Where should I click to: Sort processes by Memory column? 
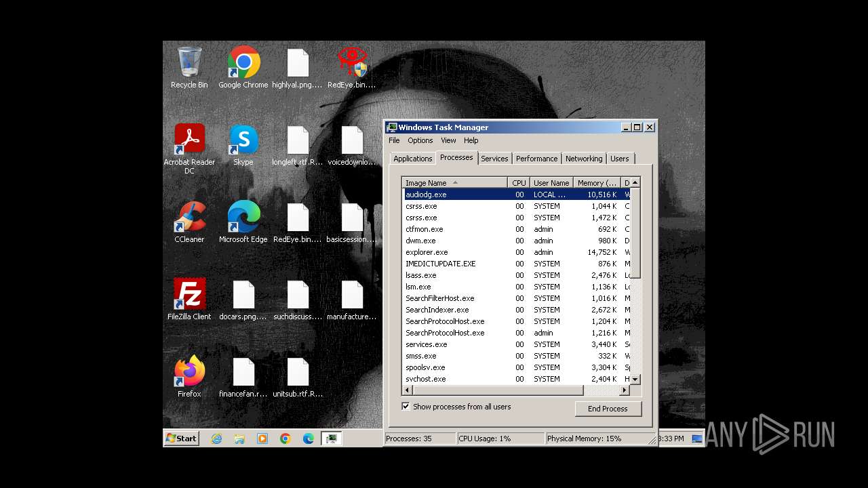pyautogui.click(x=597, y=183)
